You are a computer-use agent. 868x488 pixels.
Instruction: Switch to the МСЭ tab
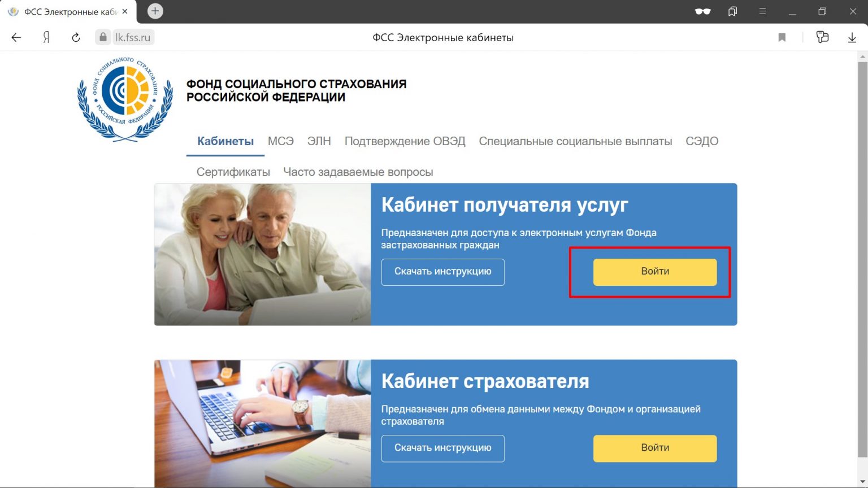point(281,141)
